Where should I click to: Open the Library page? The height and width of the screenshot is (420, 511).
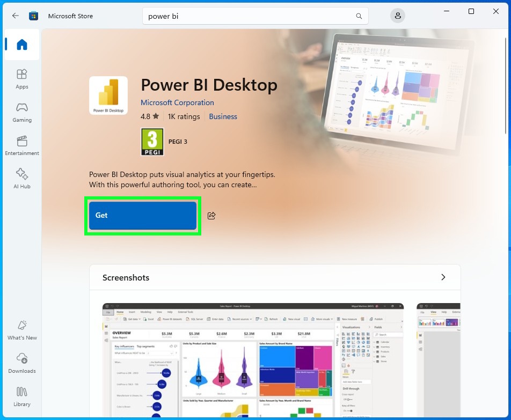click(22, 396)
